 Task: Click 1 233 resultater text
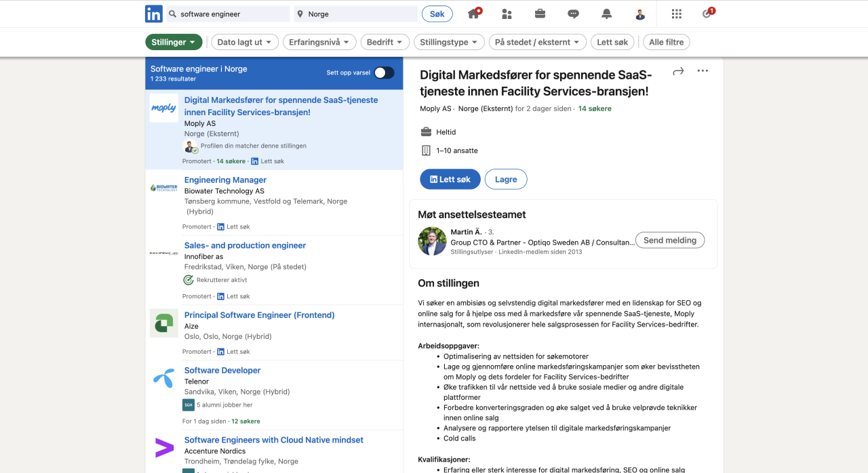[173, 79]
